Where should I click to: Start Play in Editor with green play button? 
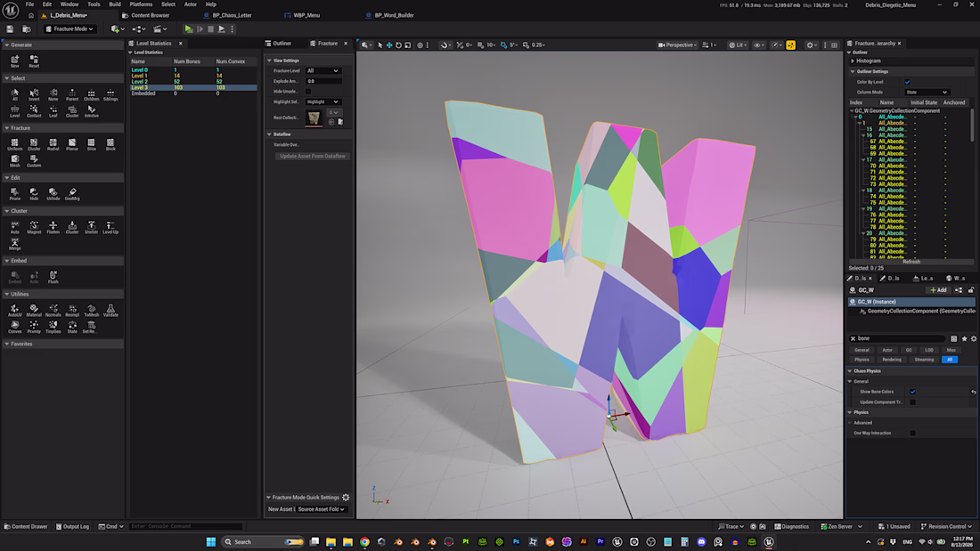(x=188, y=28)
